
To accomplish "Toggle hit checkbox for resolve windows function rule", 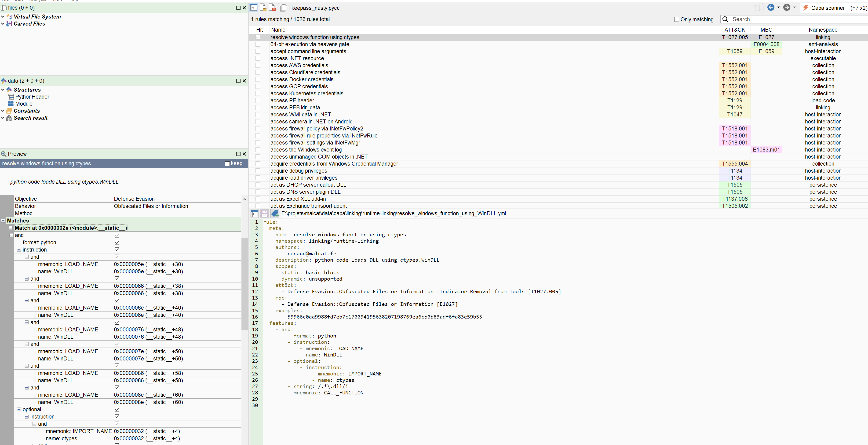I will click(x=258, y=37).
